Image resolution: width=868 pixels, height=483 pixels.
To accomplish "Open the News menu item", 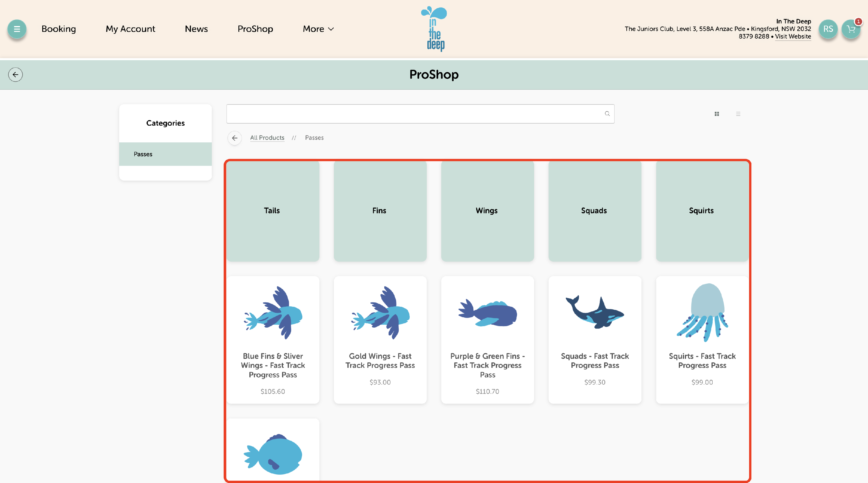I will [196, 29].
